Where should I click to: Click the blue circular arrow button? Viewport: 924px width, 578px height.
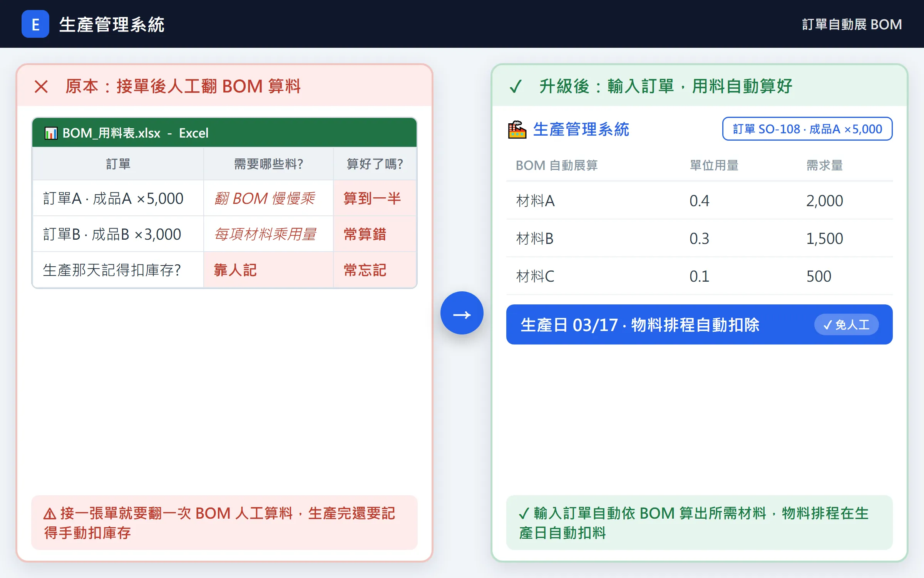point(462,313)
